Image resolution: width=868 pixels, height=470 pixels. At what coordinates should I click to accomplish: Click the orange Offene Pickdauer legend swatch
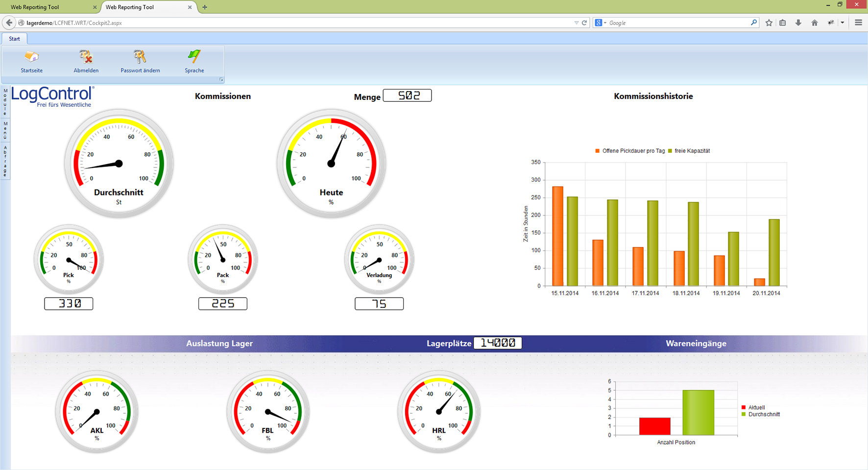coord(597,151)
